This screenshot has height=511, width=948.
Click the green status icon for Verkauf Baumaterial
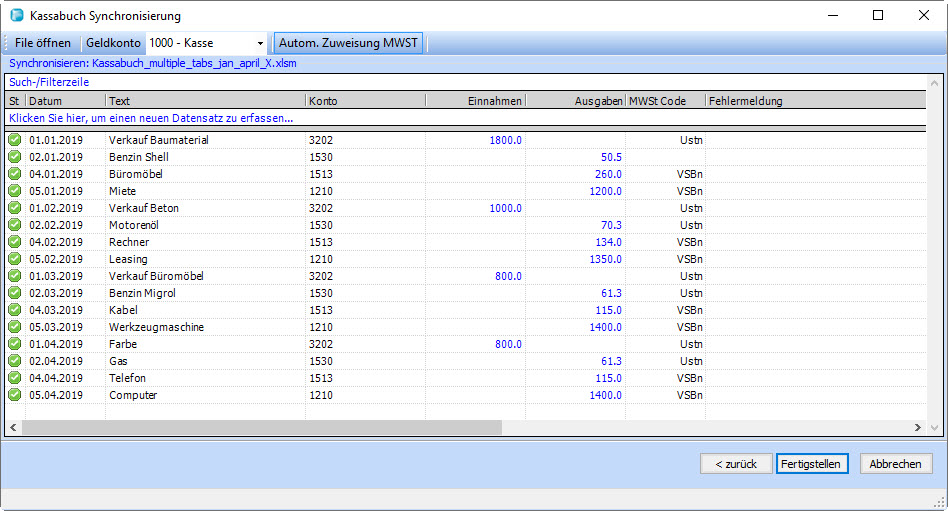(x=15, y=140)
